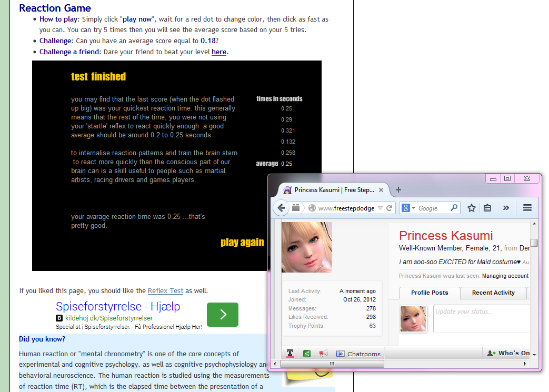Click the Princess Kasumi profile name
The width and height of the screenshot is (549, 392).
click(446, 236)
